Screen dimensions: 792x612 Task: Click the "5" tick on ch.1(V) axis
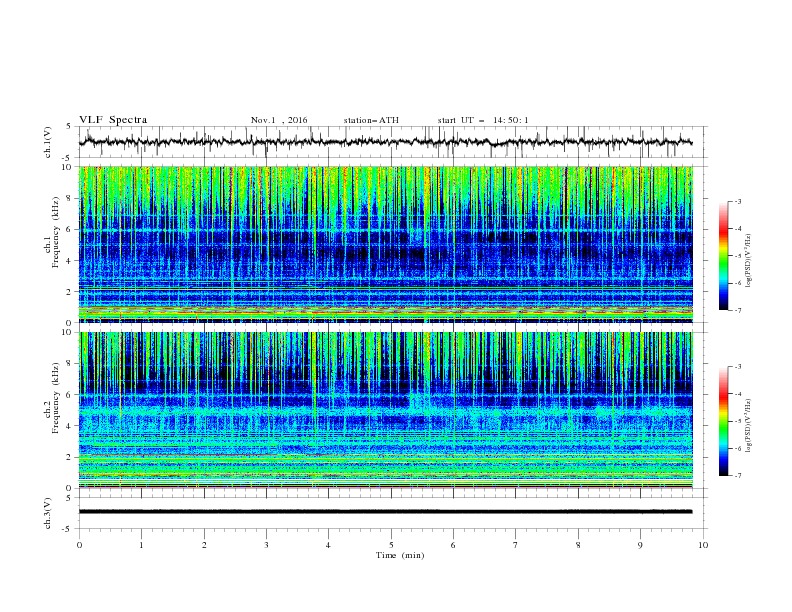tap(69, 127)
